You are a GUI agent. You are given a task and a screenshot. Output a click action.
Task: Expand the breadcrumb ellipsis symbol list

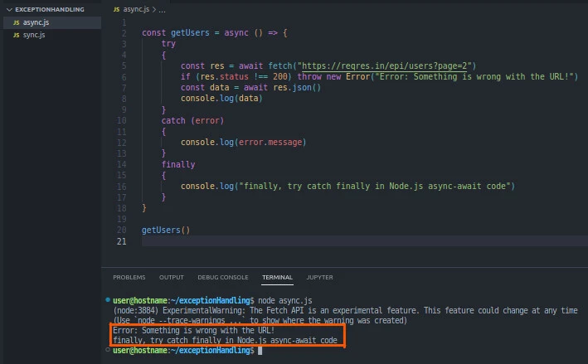162,8
